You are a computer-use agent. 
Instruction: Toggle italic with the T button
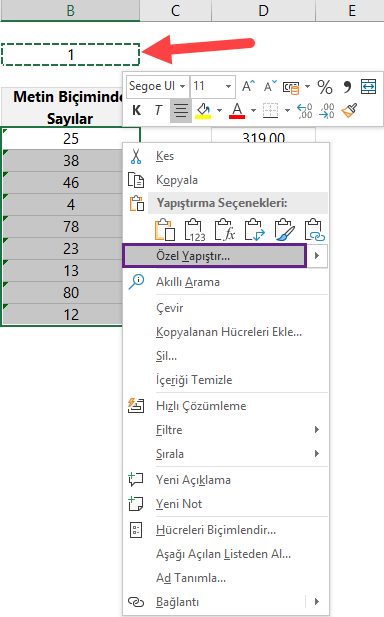(158, 111)
